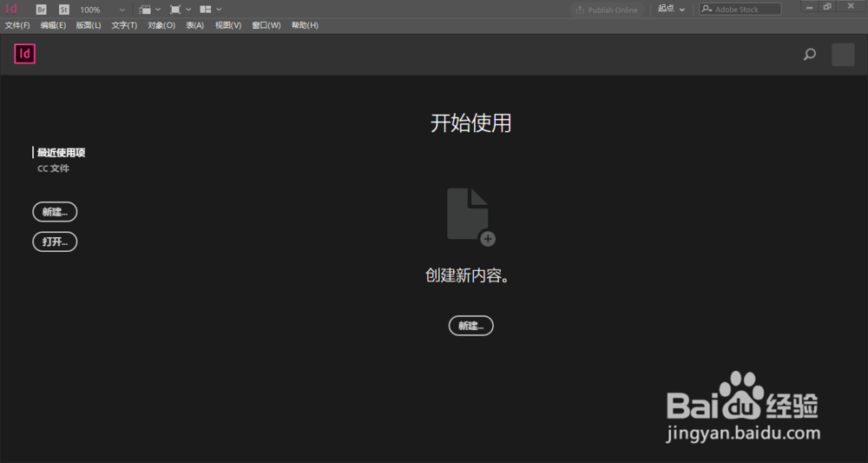This screenshot has width=868, height=463.
Task: Click the arrange documents icon
Action: (206, 10)
